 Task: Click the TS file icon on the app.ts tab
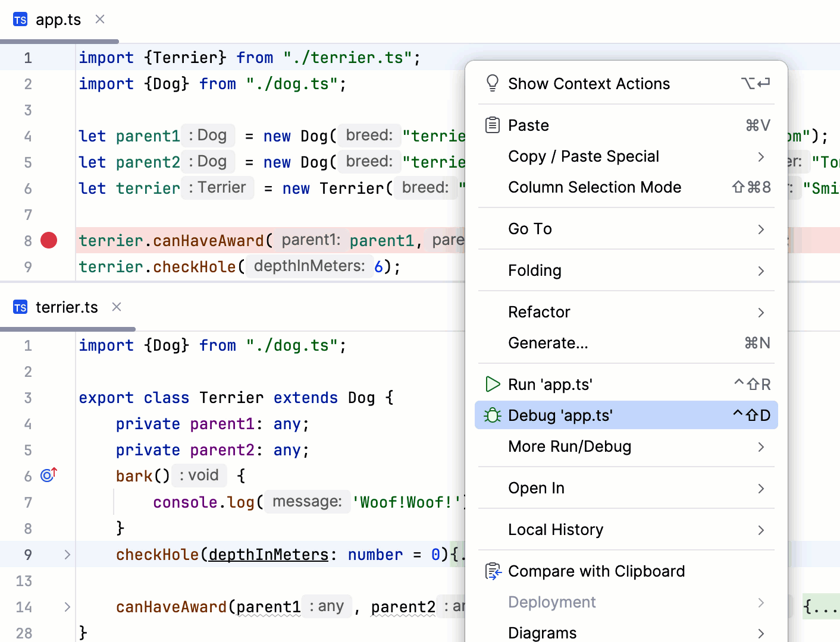click(20, 19)
